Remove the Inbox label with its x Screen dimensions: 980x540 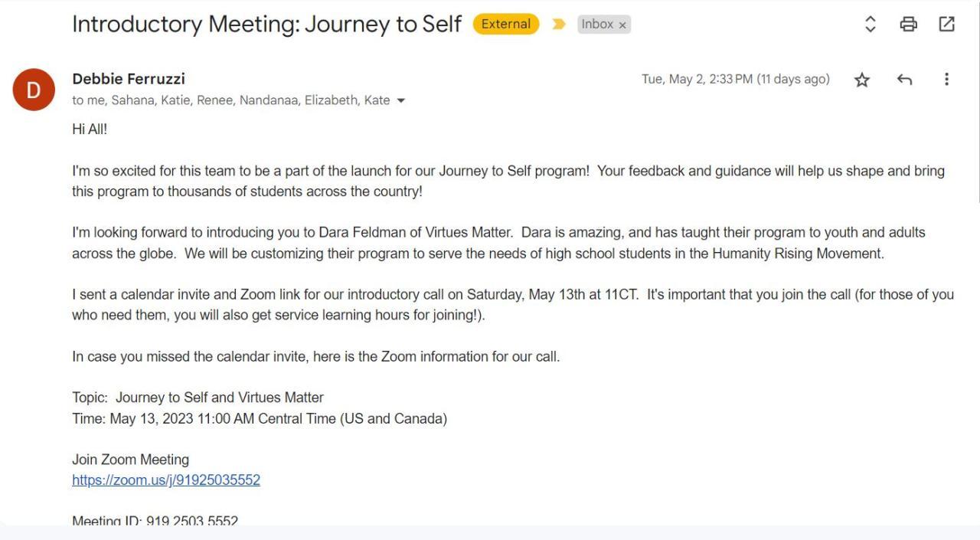[x=622, y=25]
